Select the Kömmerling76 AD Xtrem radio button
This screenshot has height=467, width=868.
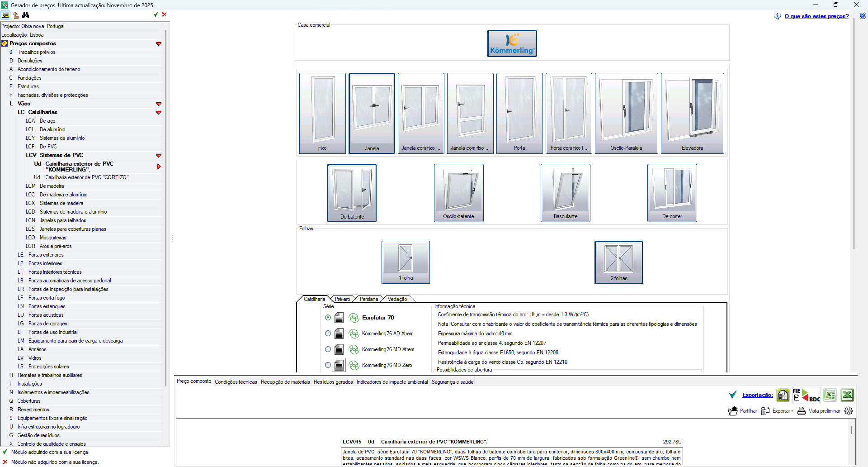[x=328, y=334]
